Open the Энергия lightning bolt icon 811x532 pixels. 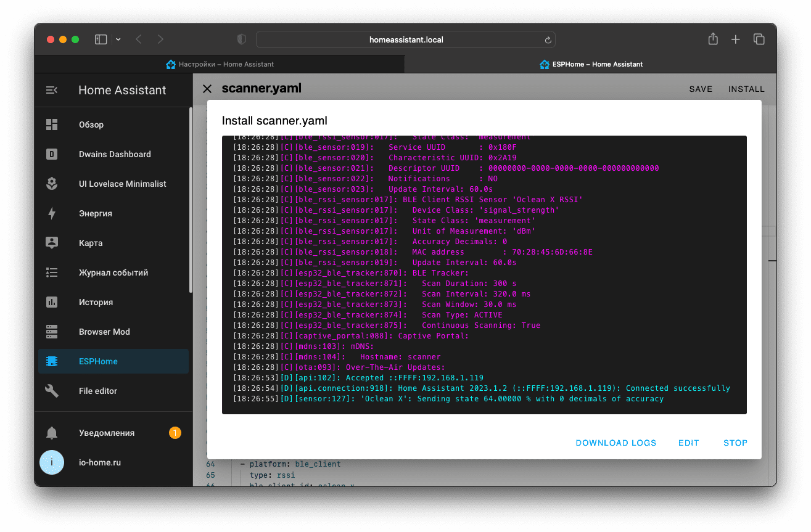[52, 213]
